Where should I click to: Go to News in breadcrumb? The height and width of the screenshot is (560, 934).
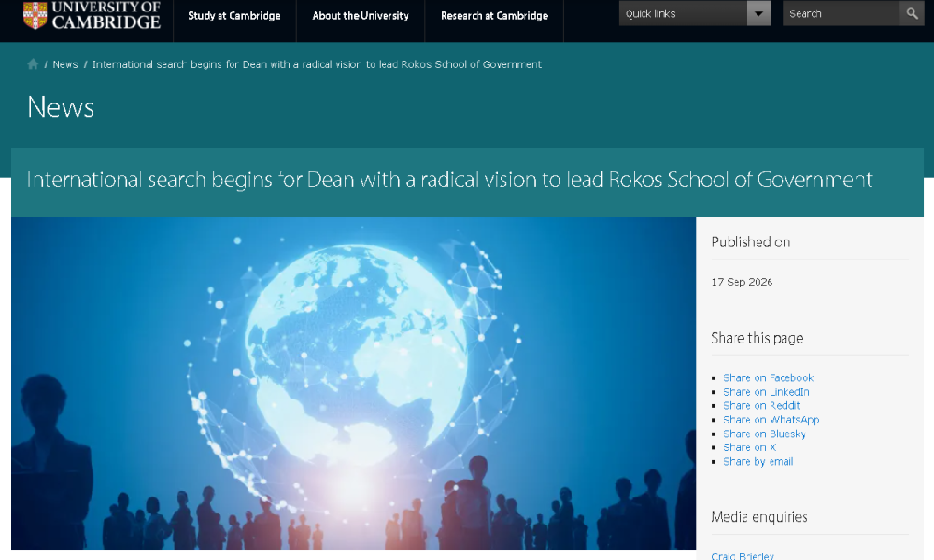click(65, 64)
